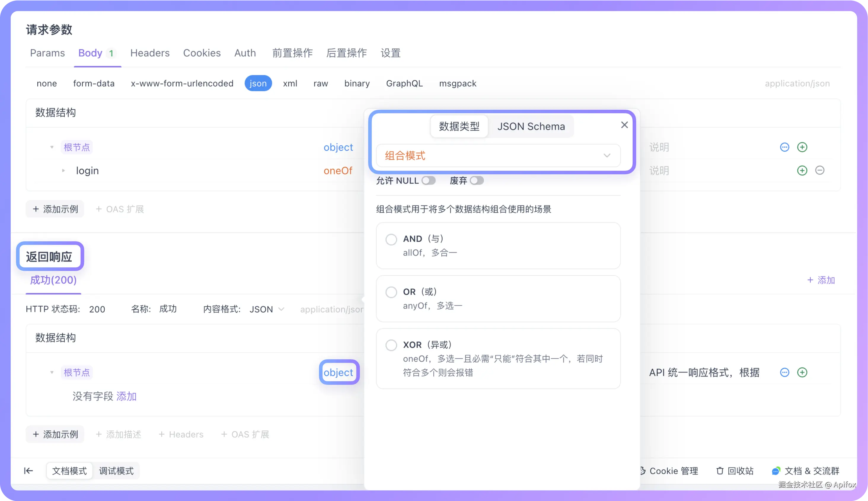Choose binary body type
Screen dimensions: 868x501
click(x=357, y=83)
